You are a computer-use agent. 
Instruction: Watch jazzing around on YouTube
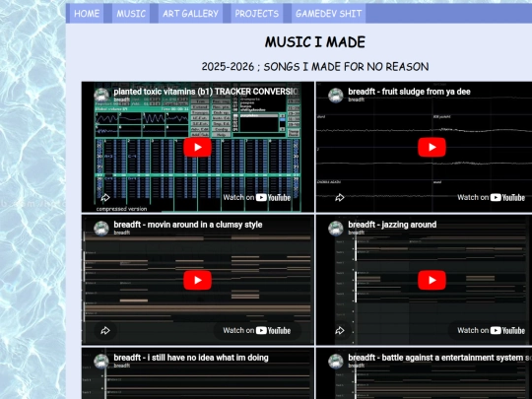(491, 330)
